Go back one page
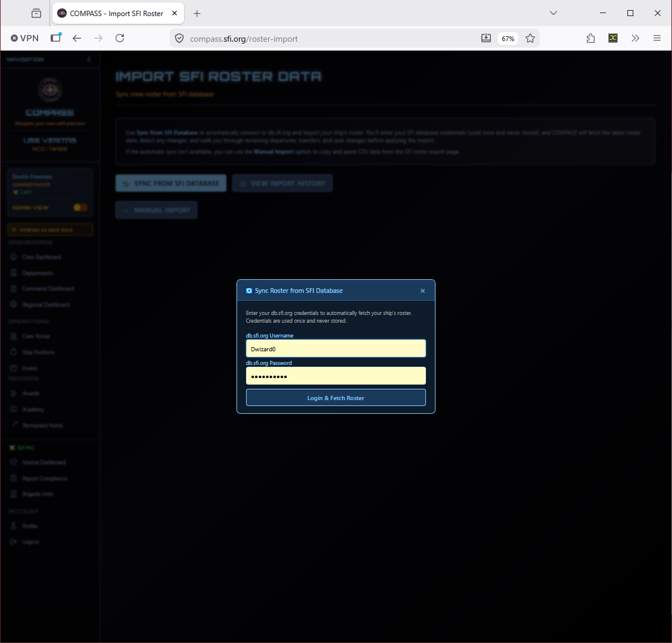Screen dimensions: 672x643 coord(77,38)
